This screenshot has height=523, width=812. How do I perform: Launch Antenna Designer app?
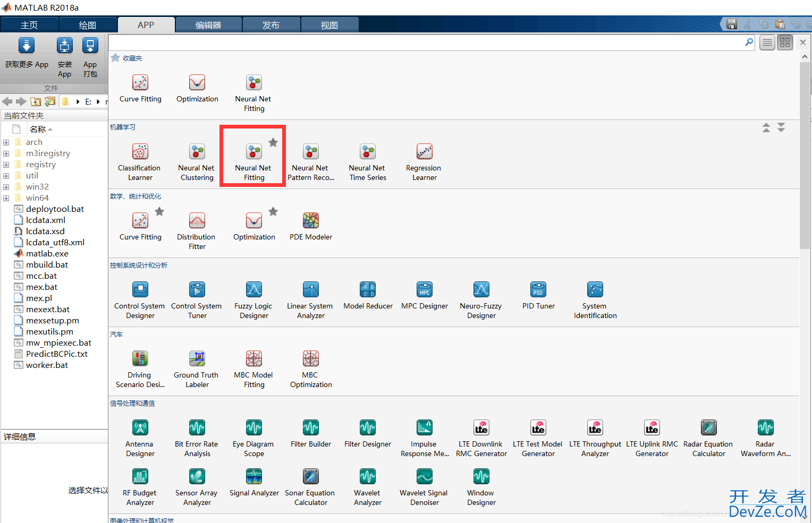point(140,438)
